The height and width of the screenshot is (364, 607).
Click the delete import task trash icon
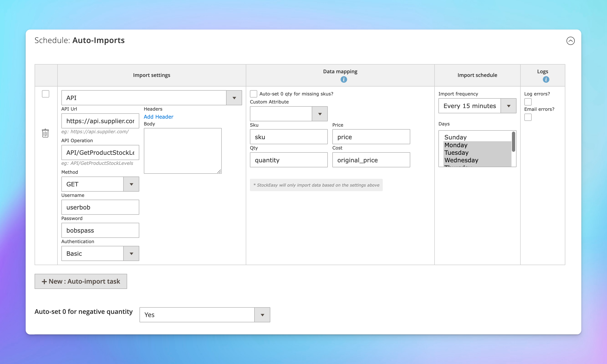(46, 133)
